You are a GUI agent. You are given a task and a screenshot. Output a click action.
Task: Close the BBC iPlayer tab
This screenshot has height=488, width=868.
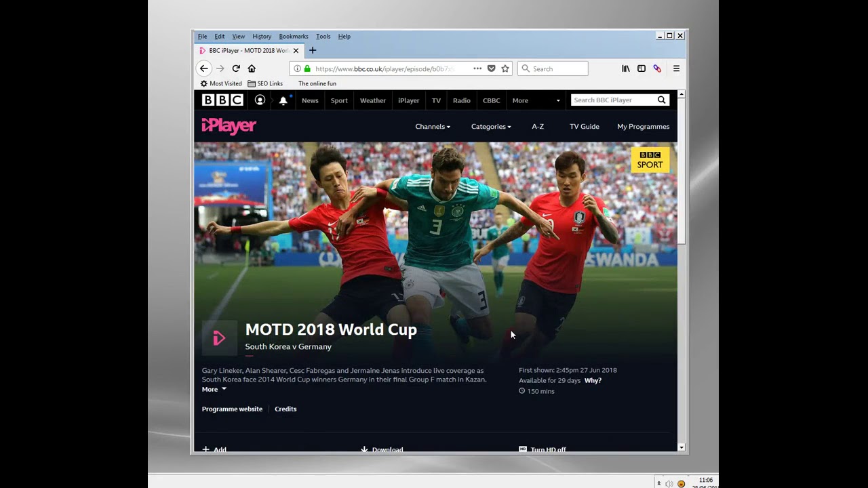click(x=296, y=50)
